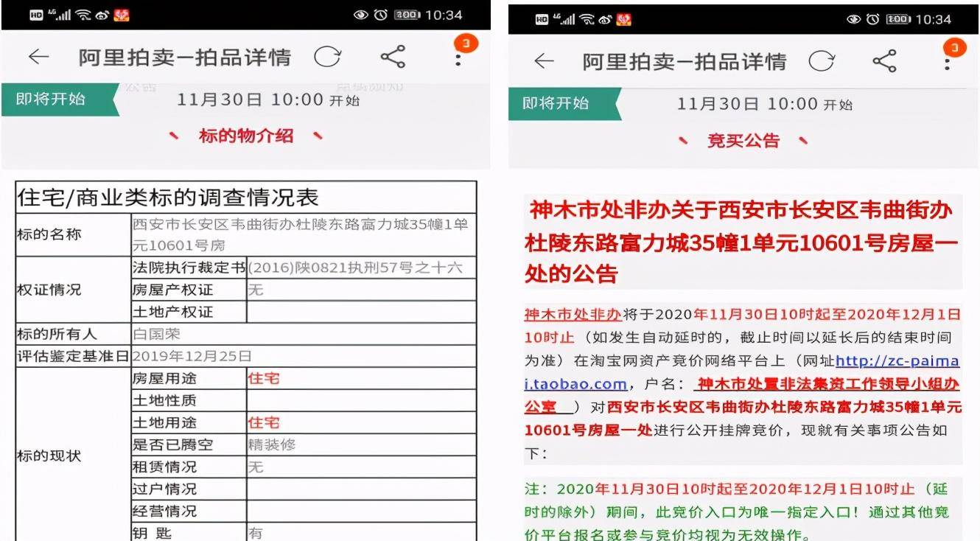Click the 评估鉴定基准日 label
Viewport: 980px width, 541px height.
coord(73,357)
